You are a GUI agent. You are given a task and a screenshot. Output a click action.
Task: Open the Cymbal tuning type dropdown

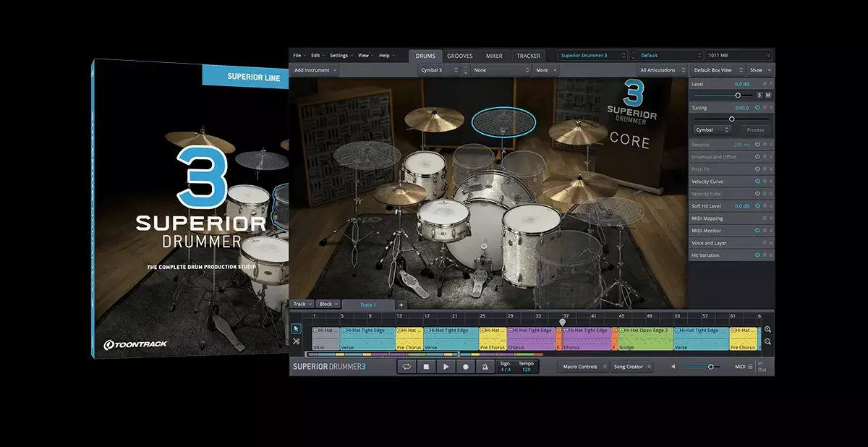(x=712, y=129)
